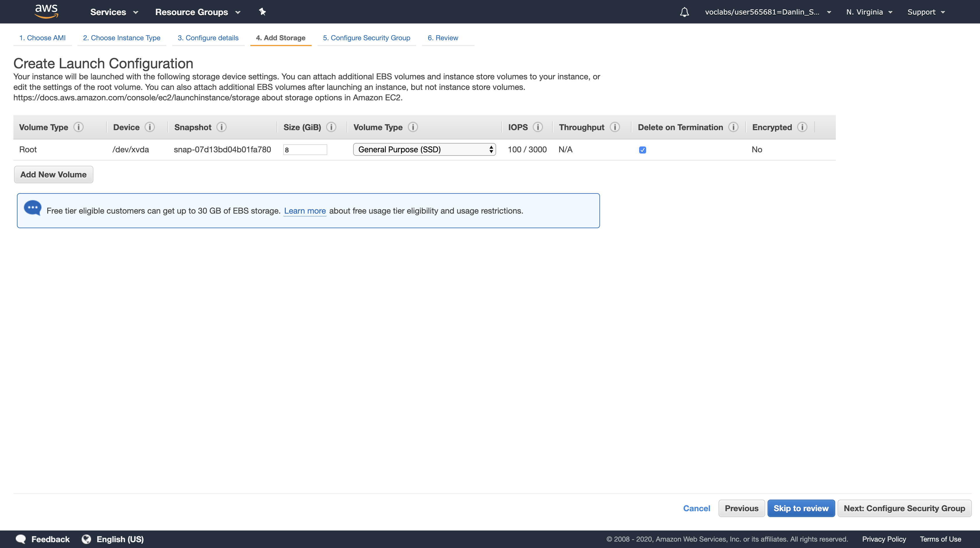The height and width of the screenshot is (548, 980).
Task: Open the notifications bell icon
Action: point(684,12)
